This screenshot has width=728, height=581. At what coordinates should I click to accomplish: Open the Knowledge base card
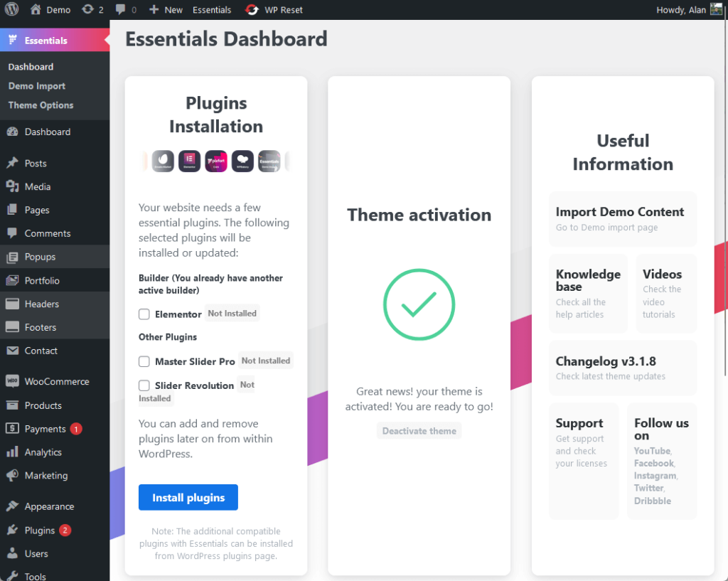click(x=588, y=294)
